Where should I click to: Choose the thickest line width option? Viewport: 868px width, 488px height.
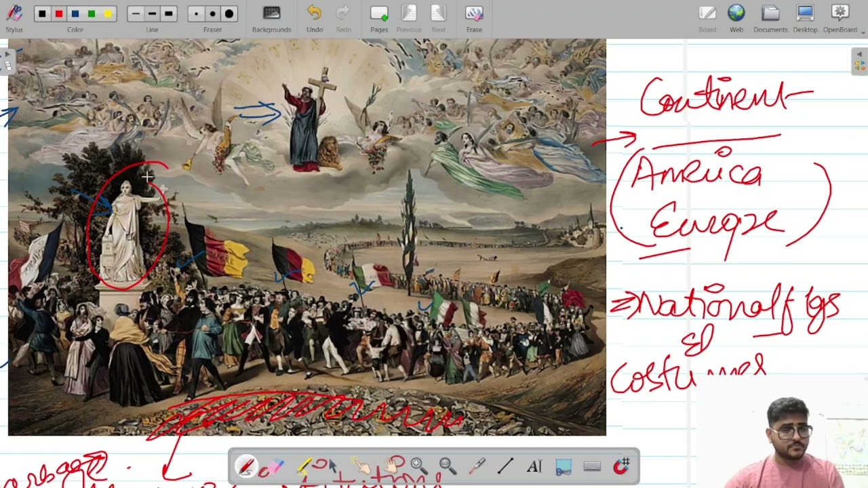point(168,14)
